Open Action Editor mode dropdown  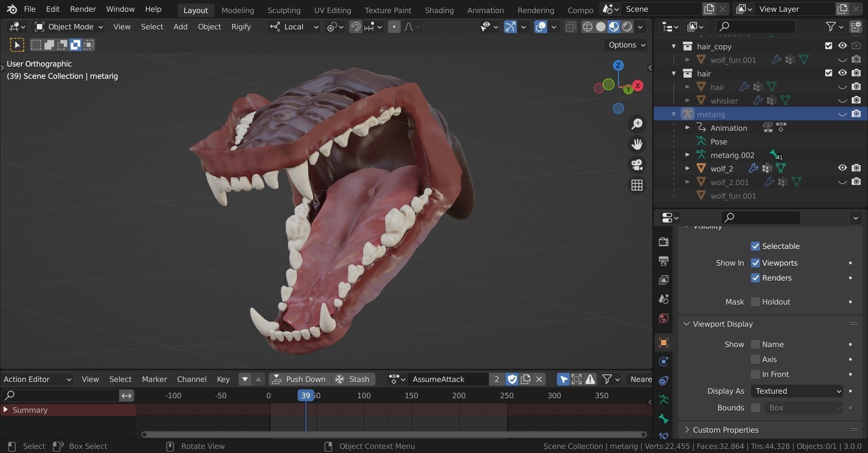(37, 379)
